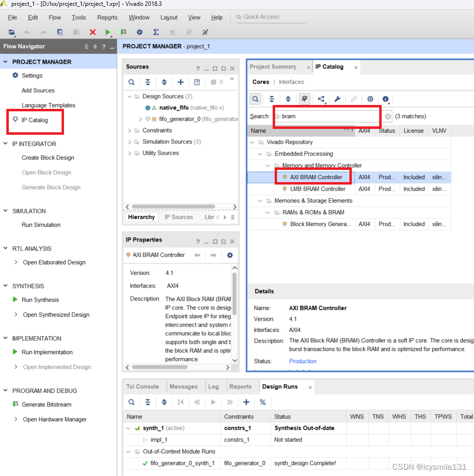Click the search icon in the Sources panel

click(x=131, y=82)
